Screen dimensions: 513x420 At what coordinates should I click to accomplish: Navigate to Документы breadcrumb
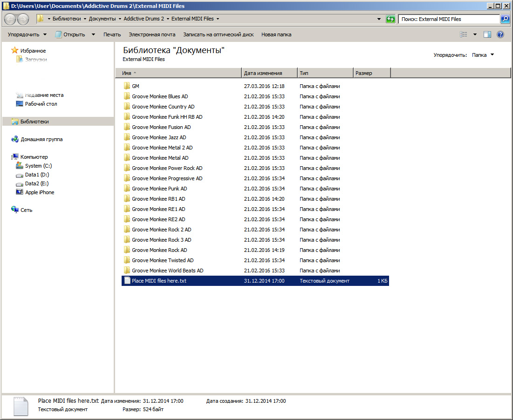pyautogui.click(x=102, y=19)
